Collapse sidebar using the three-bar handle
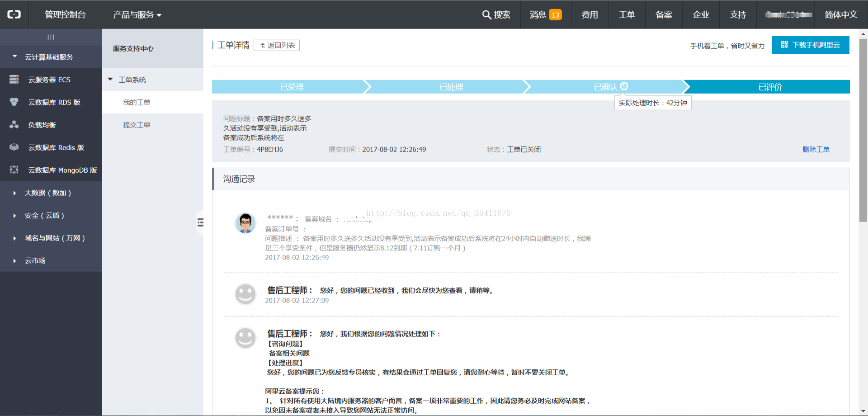Image resolution: width=868 pixels, height=416 pixels. pyautogui.click(x=51, y=37)
